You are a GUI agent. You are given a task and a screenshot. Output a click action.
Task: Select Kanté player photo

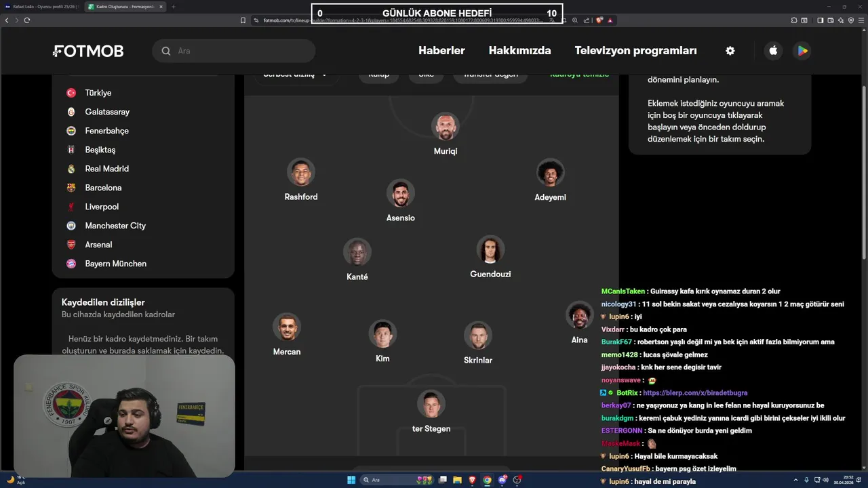pos(357,252)
